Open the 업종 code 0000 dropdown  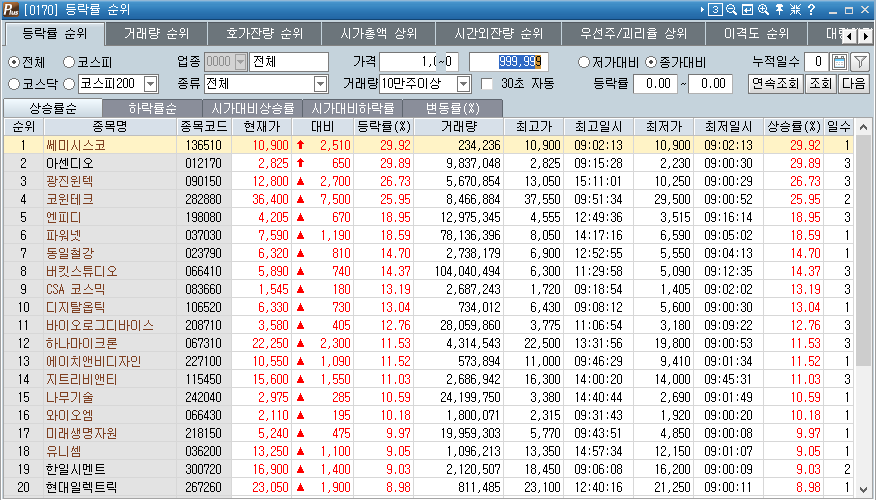240,61
